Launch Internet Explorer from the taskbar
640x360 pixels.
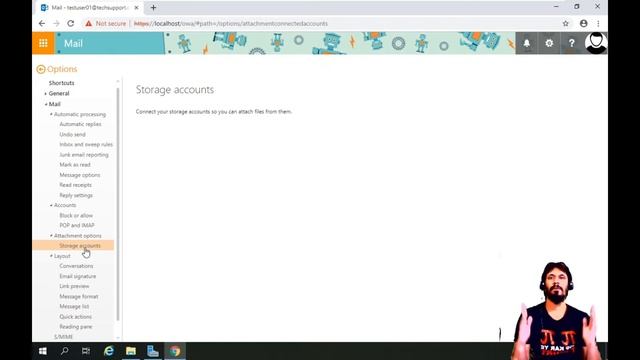tap(109, 351)
